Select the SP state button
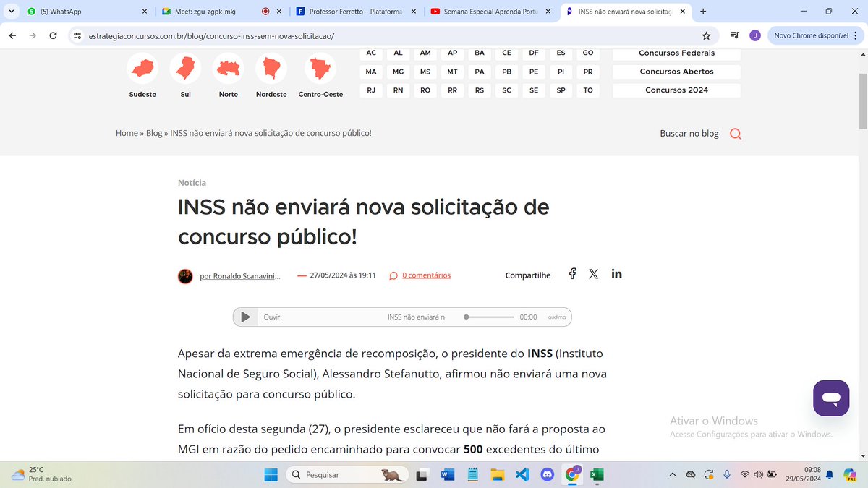Image resolution: width=868 pixels, height=488 pixels. 560,90
